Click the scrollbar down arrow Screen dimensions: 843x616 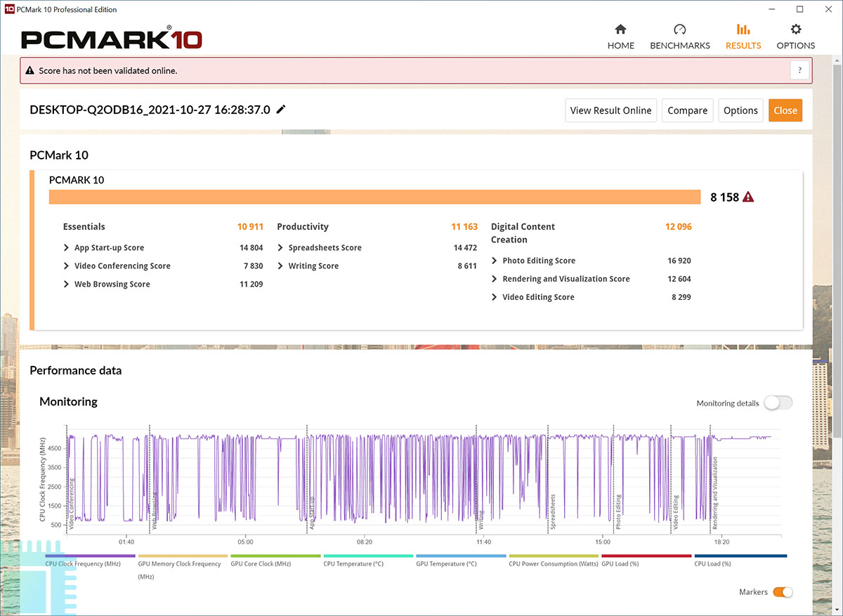pyautogui.click(x=837, y=610)
